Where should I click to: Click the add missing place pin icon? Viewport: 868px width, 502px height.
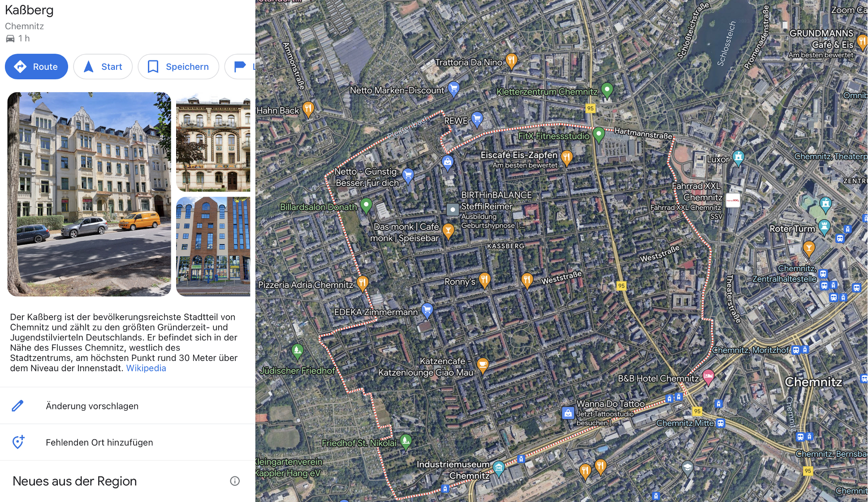pos(18,442)
